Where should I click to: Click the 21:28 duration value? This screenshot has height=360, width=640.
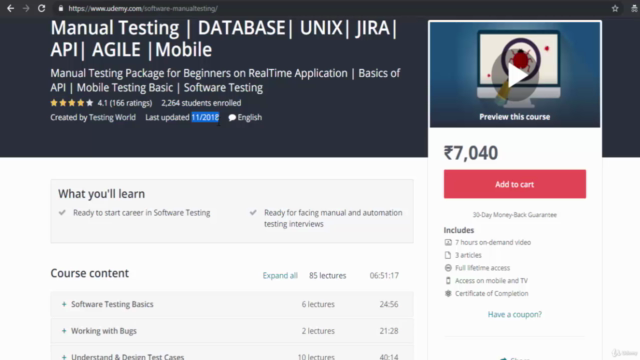point(389,331)
